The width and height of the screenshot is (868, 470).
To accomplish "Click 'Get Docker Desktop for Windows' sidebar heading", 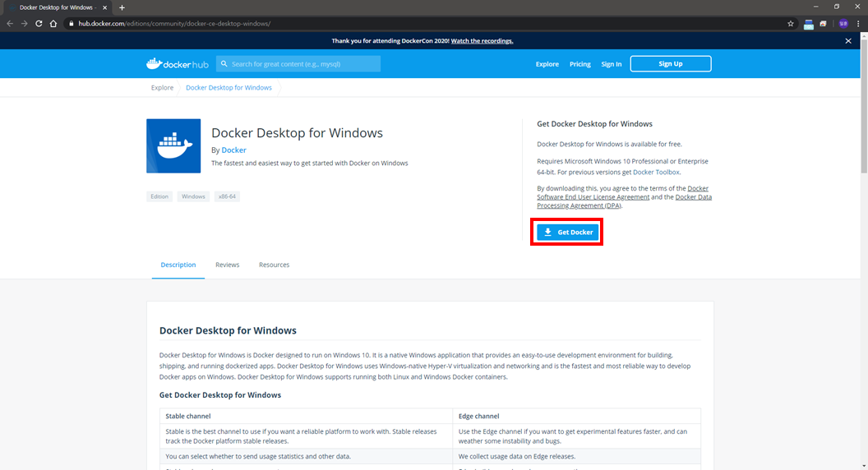I will point(594,124).
